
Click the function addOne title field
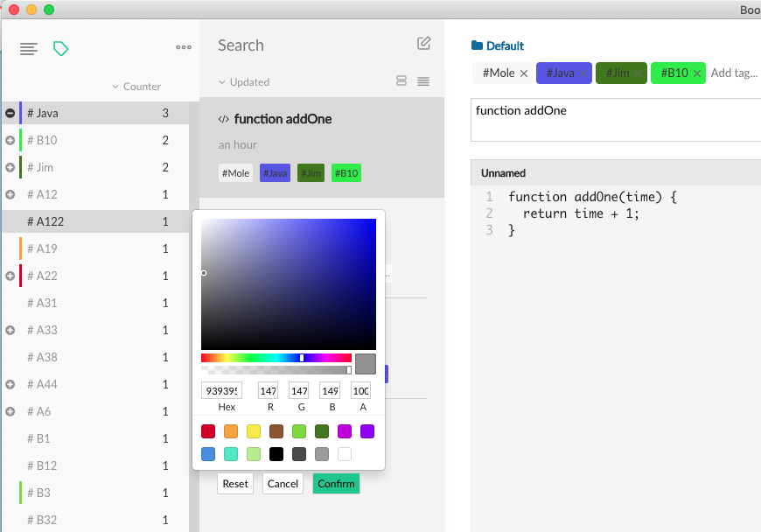[x=616, y=120]
